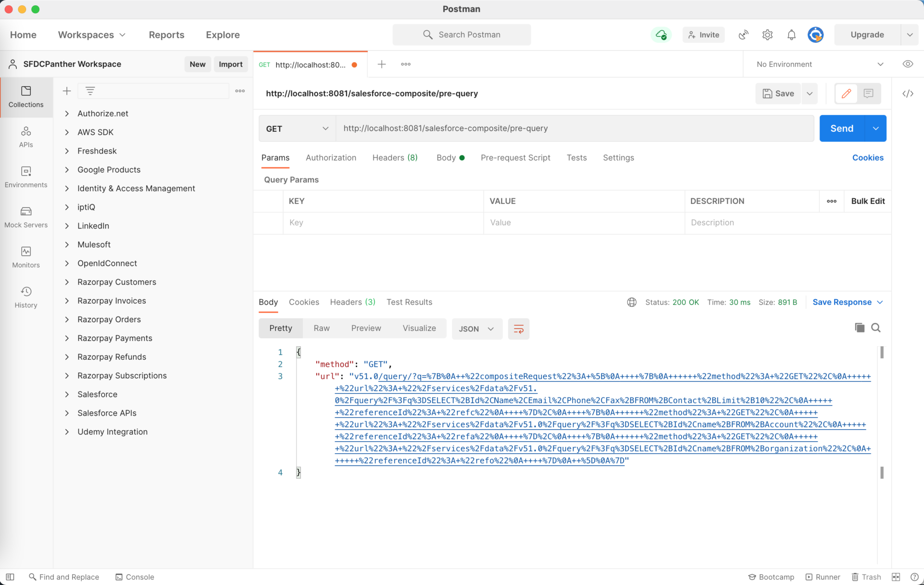Open the Collections panel in sidebar

(x=26, y=97)
